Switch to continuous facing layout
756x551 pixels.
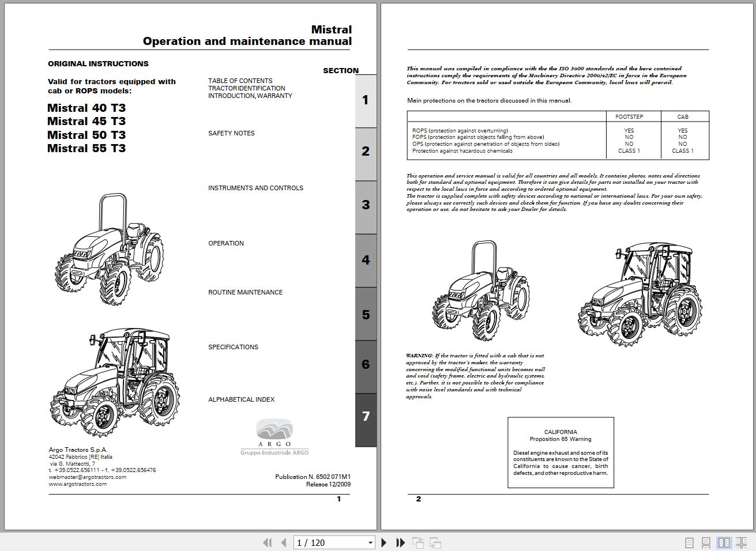tap(741, 542)
